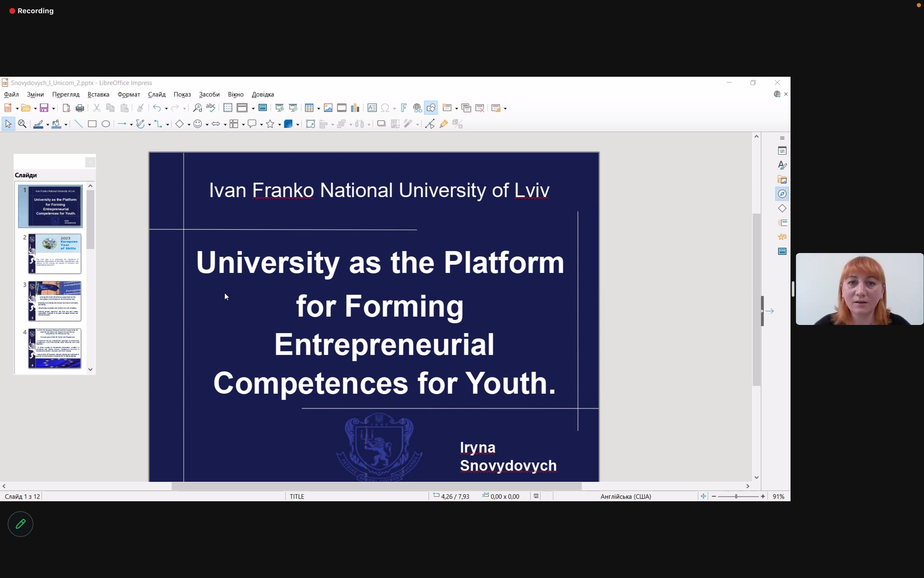The width and height of the screenshot is (924, 578).
Task: Select the Ellipse tool
Action: pos(106,124)
